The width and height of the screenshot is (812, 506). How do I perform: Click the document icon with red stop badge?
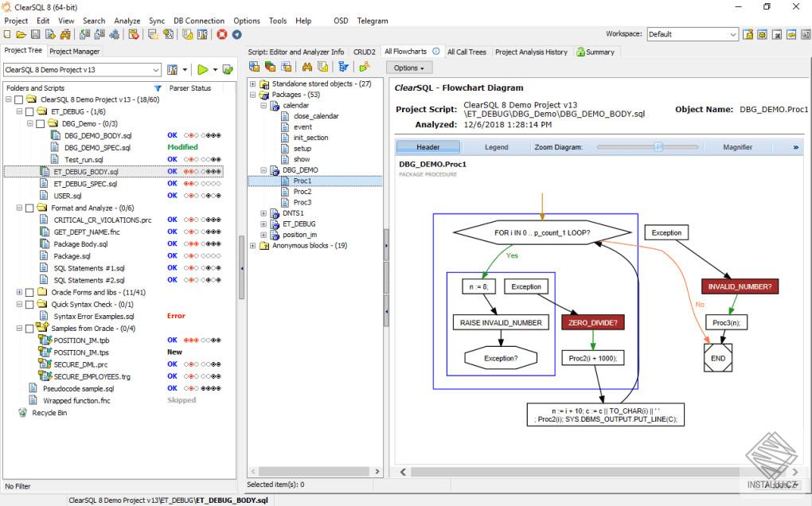pyautogui.click(x=134, y=35)
